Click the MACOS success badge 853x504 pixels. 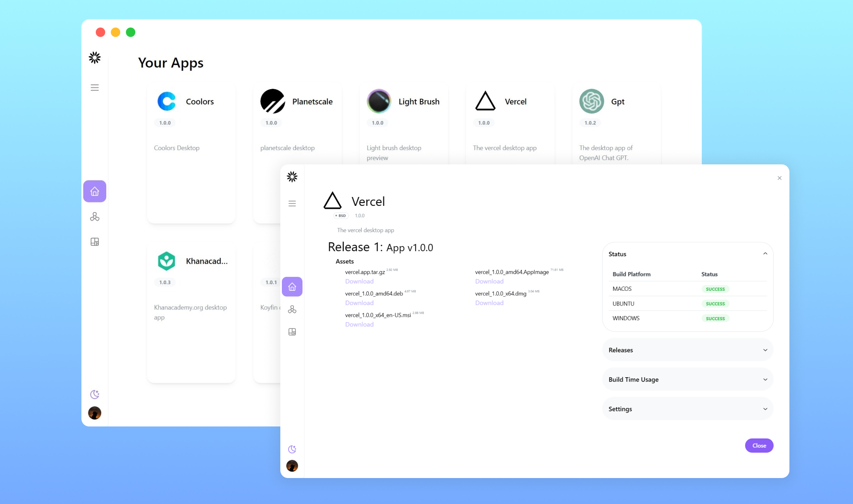[715, 289]
